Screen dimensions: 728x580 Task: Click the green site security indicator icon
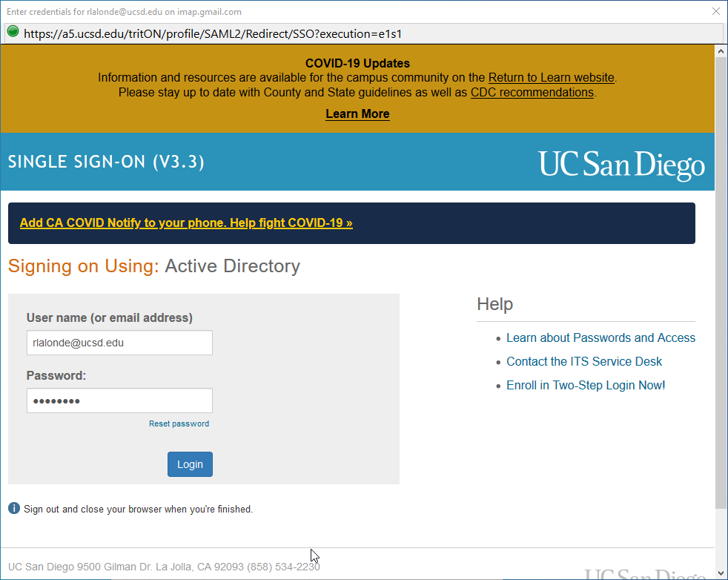13,33
